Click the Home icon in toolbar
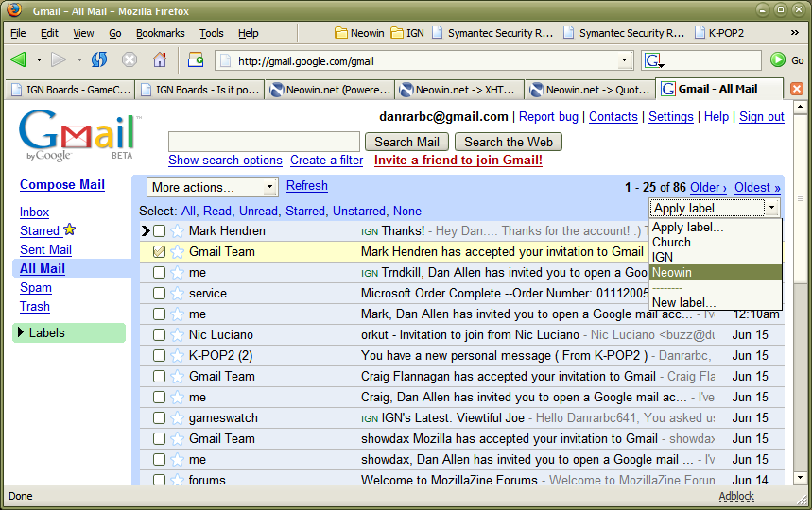The height and width of the screenshot is (510, 812). pos(160,60)
